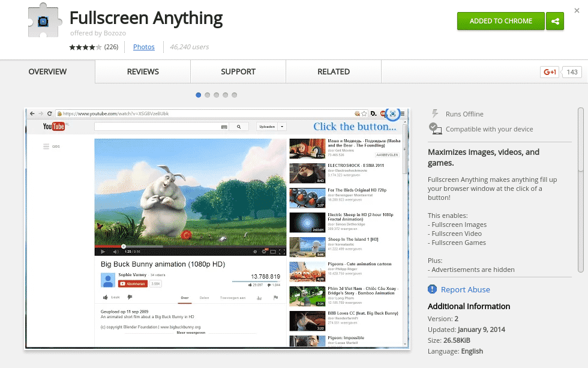Click the "- Fullscreen Games" line
This screenshot has height=368, width=588.
(457, 243)
